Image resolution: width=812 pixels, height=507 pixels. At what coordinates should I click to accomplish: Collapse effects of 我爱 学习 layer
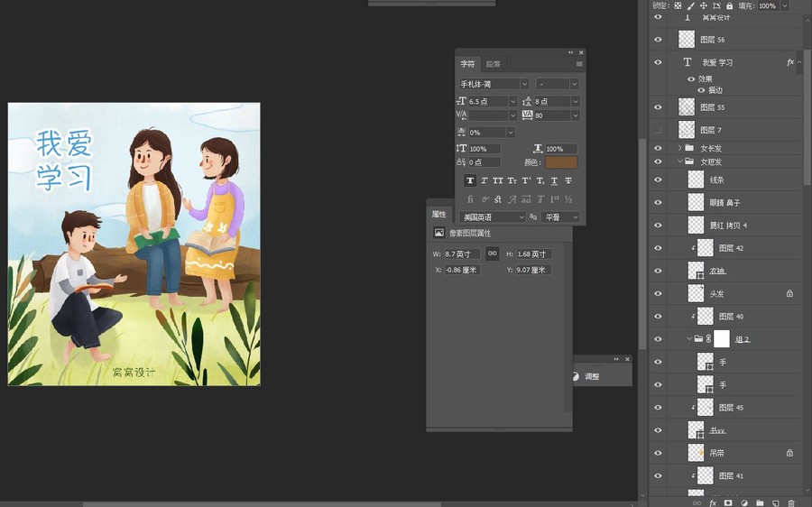tap(799, 62)
